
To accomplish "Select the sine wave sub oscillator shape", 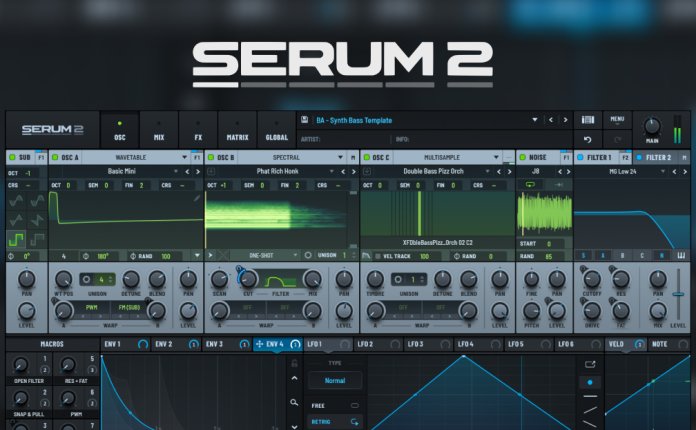I will click(x=16, y=201).
